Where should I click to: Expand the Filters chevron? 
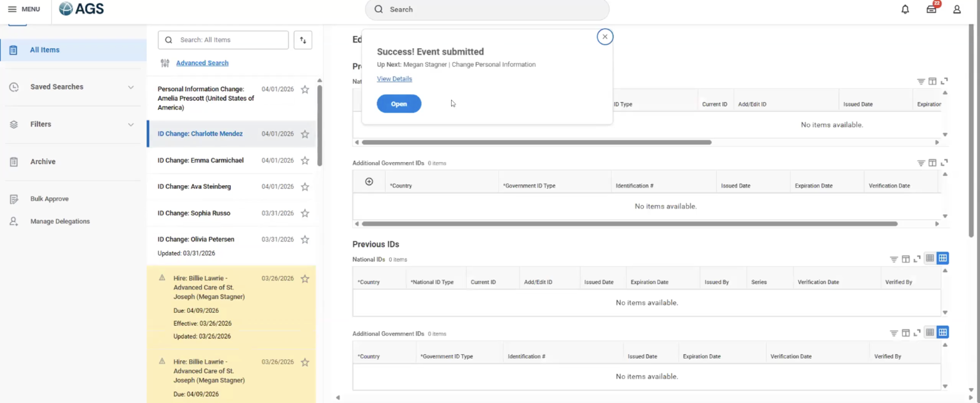(x=131, y=125)
